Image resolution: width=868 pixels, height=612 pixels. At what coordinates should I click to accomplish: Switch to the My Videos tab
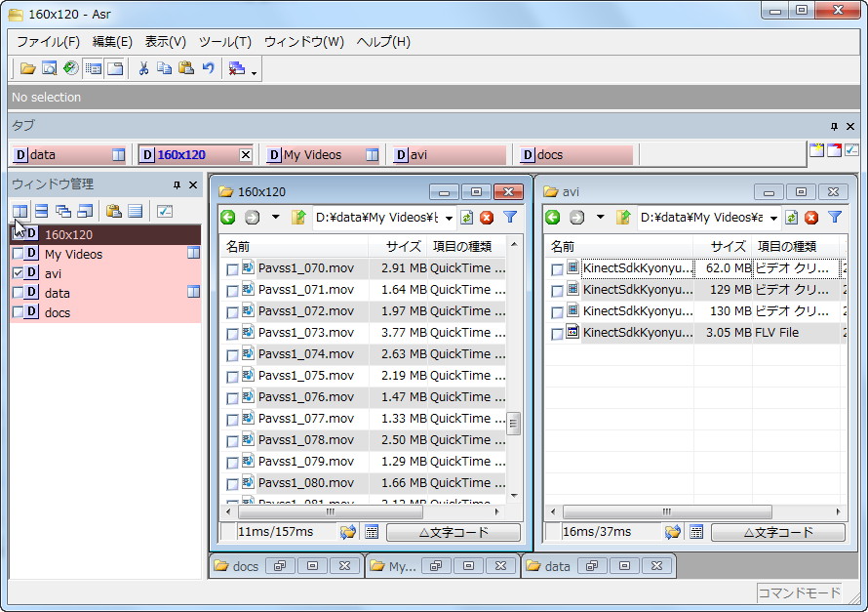(x=323, y=155)
